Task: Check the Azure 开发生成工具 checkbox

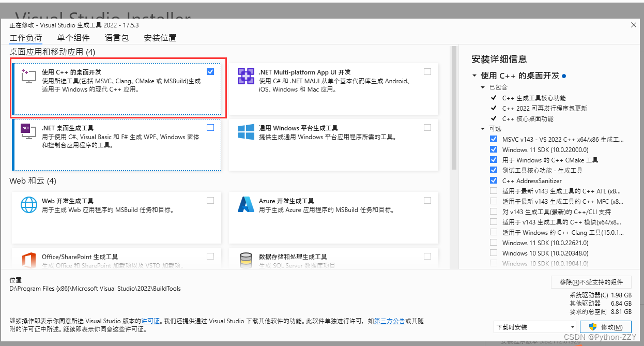Action: [427, 200]
